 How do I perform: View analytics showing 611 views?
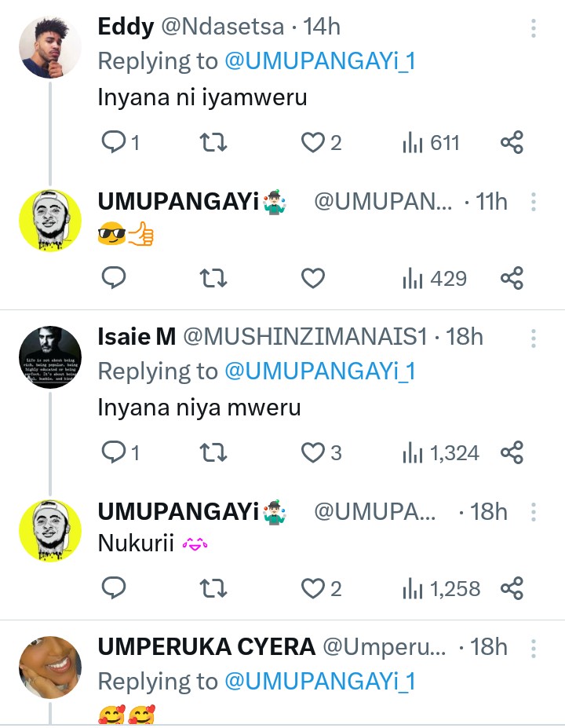click(x=431, y=143)
